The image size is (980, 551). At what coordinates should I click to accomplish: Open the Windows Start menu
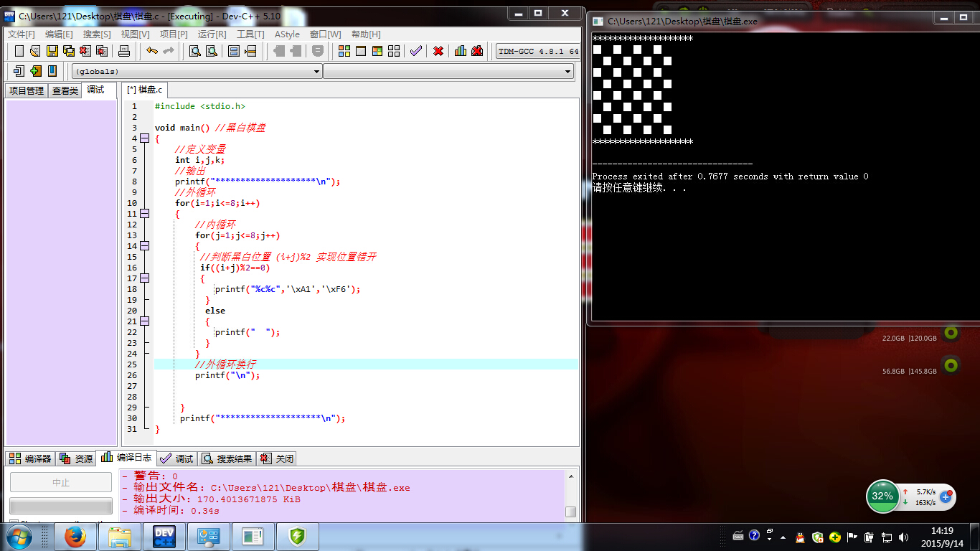click(19, 536)
